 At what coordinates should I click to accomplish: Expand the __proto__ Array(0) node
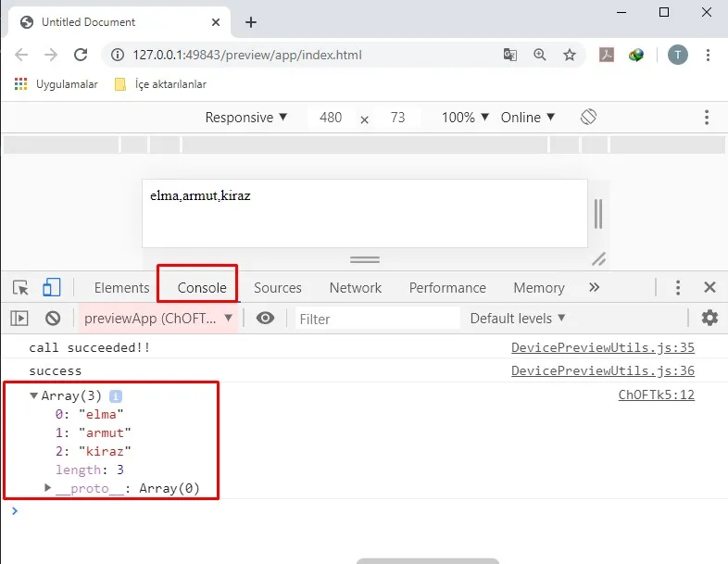point(47,487)
